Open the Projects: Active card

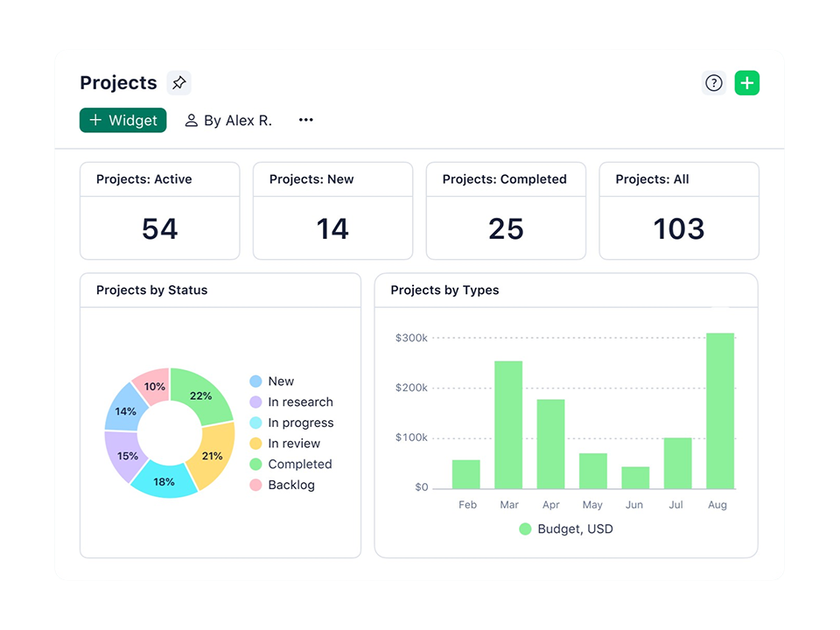pyautogui.click(x=159, y=211)
